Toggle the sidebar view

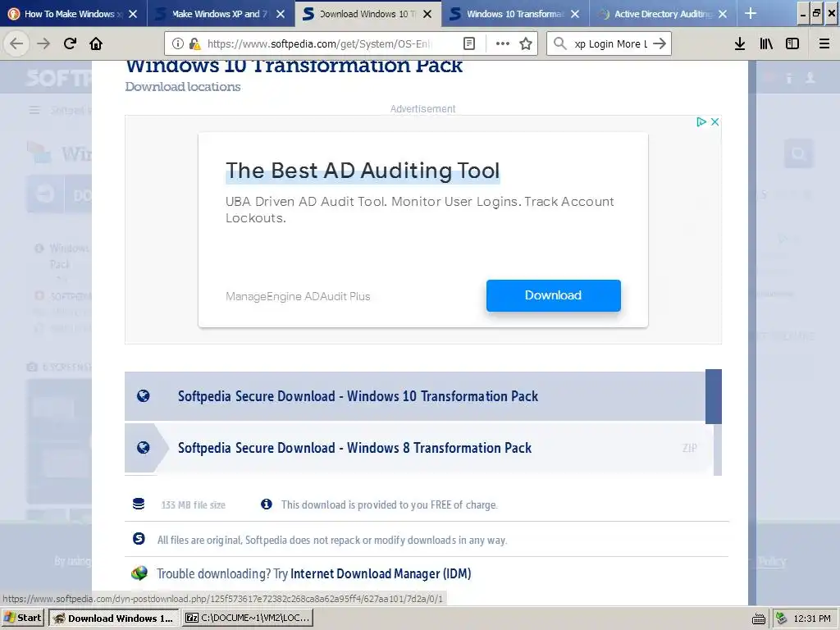click(792, 43)
